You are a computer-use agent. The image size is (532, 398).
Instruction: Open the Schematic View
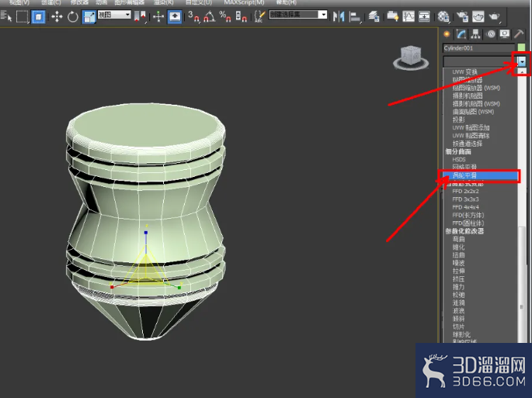(424, 16)
